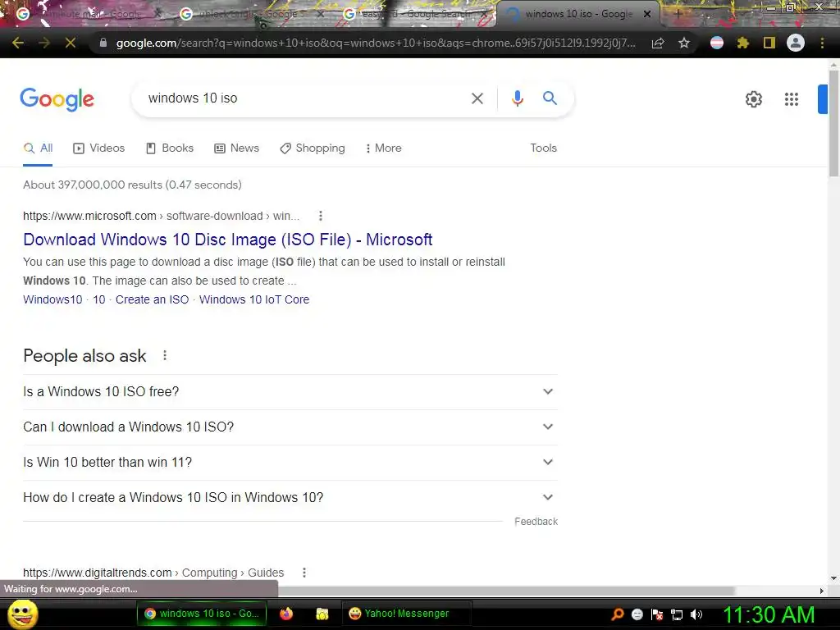Screen dimensions: 840x630
Task: Clear the search box with the X
Action: (477, 98)
